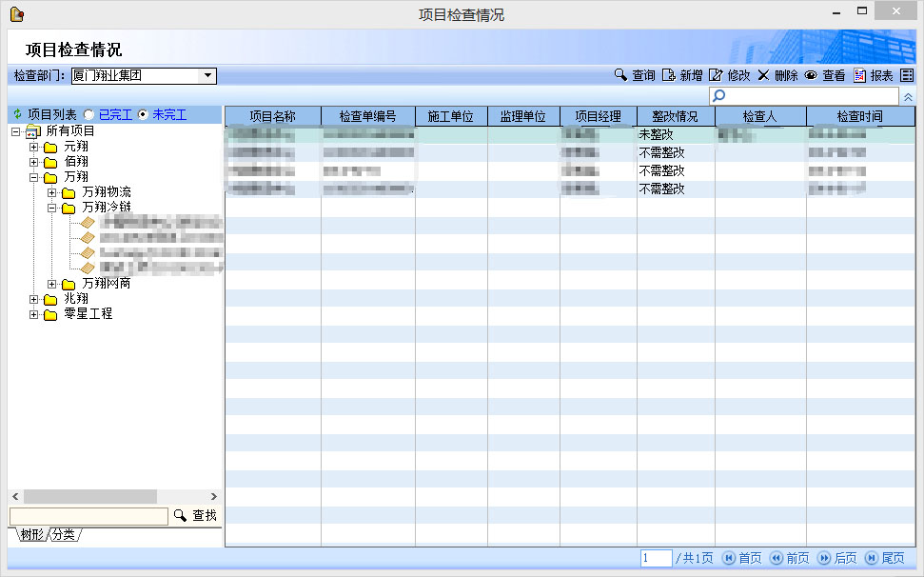924x577 pixels.
Task: Click the green refresh icon beside 项目列表
Action: pyautogui.click(x=16, y=114)
